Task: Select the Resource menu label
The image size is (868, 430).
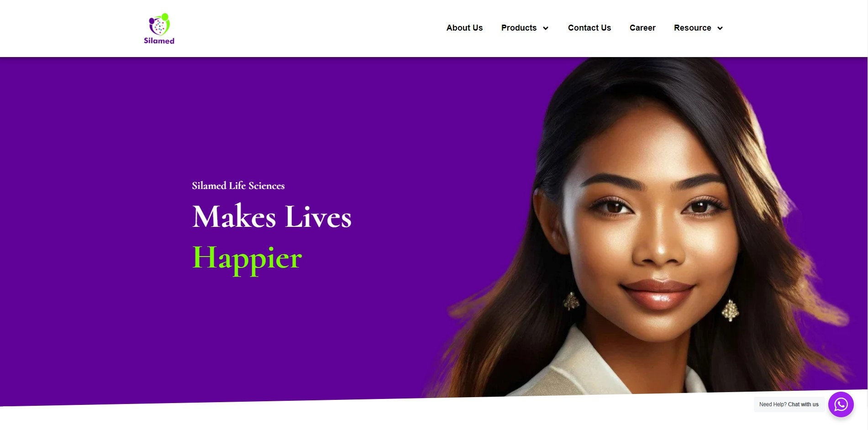Action: click(692, 28)
